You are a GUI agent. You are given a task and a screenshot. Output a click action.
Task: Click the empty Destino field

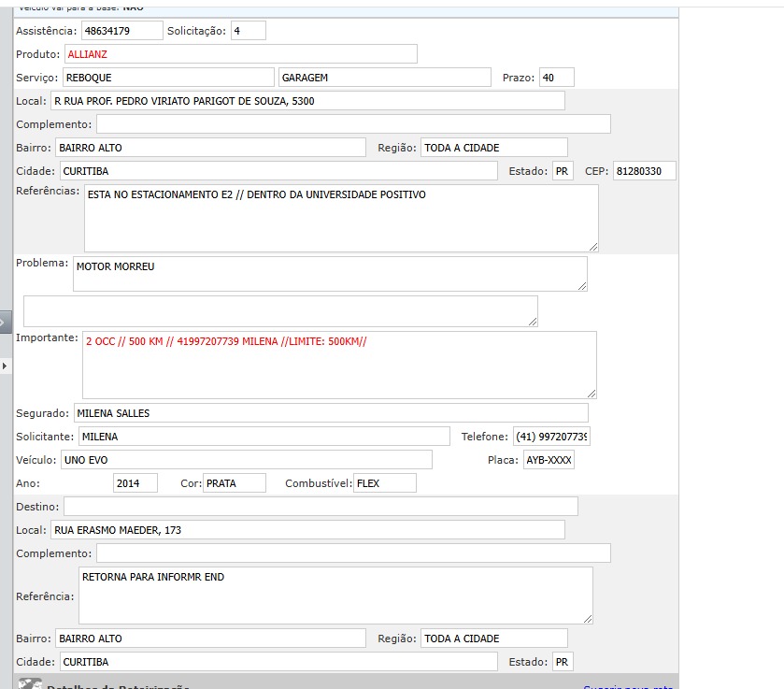(321, 507)
